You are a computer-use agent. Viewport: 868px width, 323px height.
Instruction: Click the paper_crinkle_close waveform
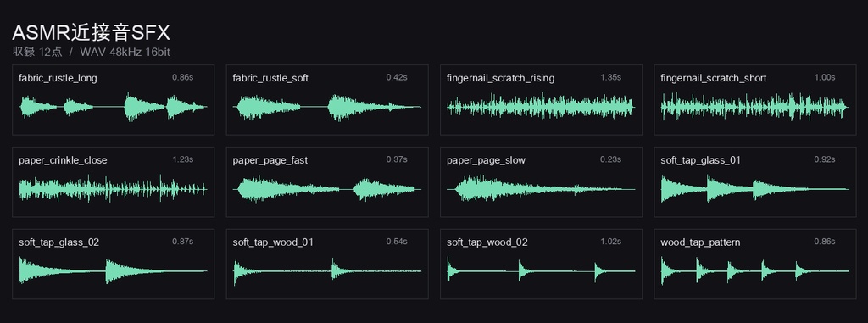113,189
